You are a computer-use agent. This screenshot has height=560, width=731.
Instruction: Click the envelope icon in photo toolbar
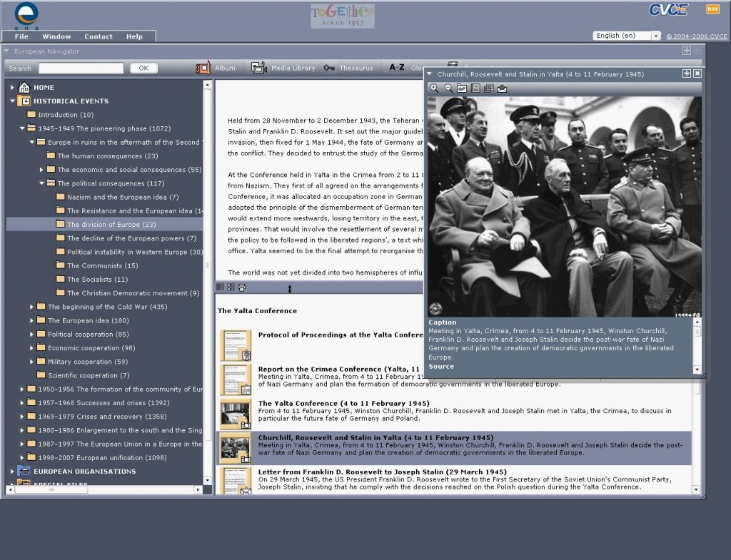[502, 88]
